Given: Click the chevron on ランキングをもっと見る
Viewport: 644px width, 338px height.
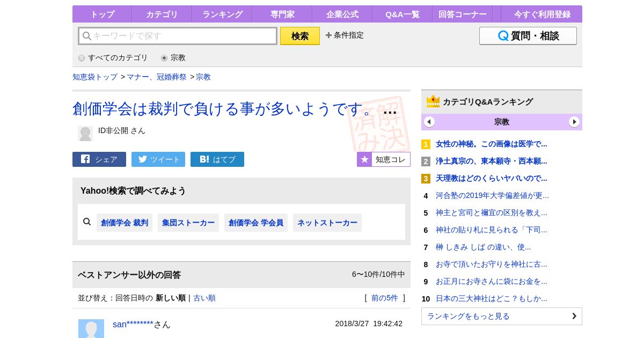Looking at the screenshot, I should click(574, 316).
